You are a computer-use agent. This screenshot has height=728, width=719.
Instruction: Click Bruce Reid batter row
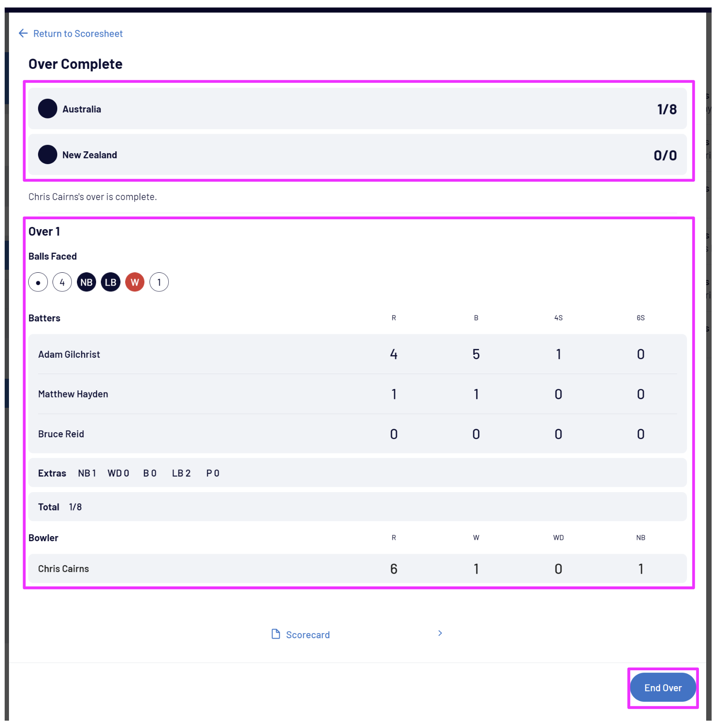[x=357, y=434]
